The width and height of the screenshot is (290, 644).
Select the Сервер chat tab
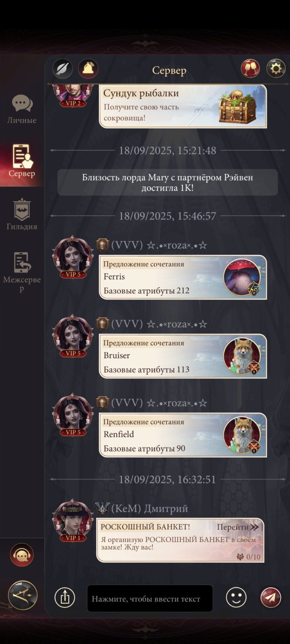point(22,161)
